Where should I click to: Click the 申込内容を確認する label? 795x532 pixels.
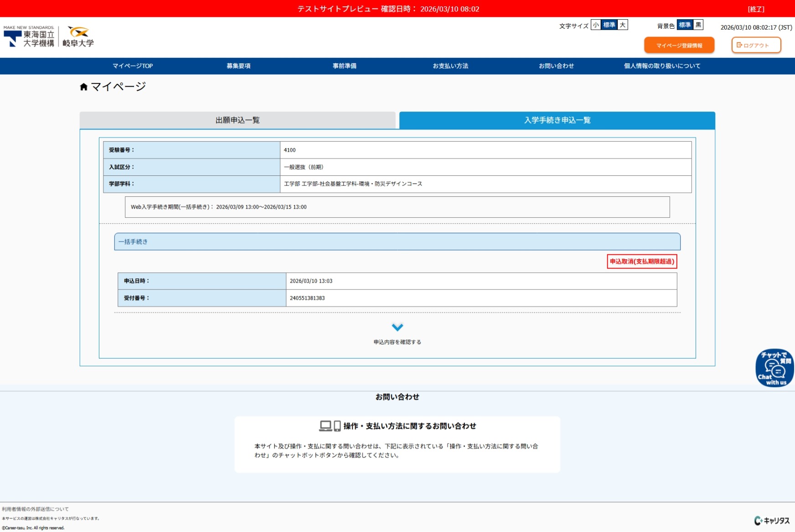[397, 342]
